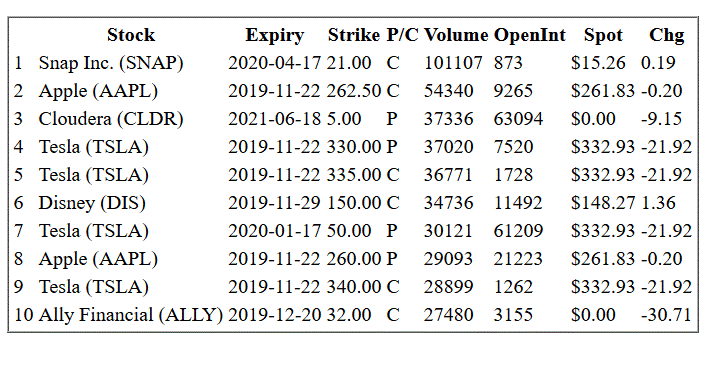Image resolution: width=723 pixels, height=374 pixels.
Task: Click the 2019-11-29 expiry date
Action: click(x=274, y=203)
